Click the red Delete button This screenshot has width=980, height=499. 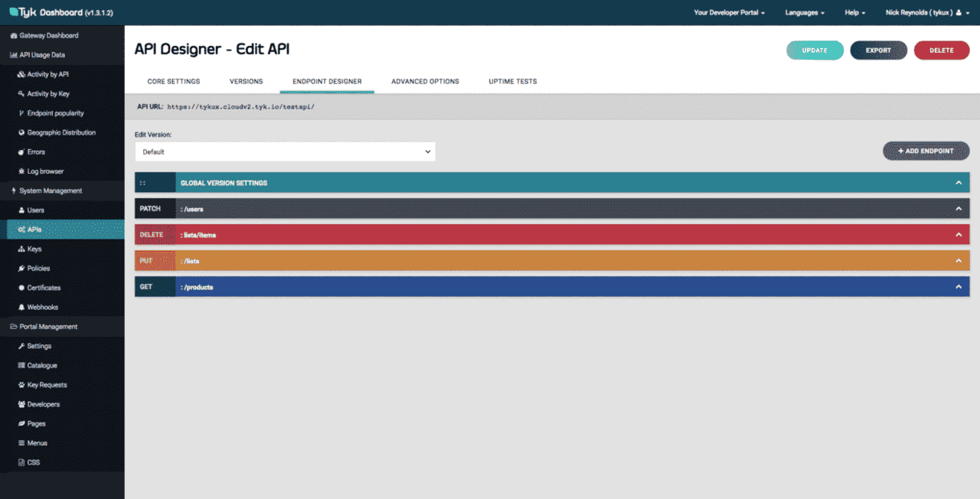point(941,51)
